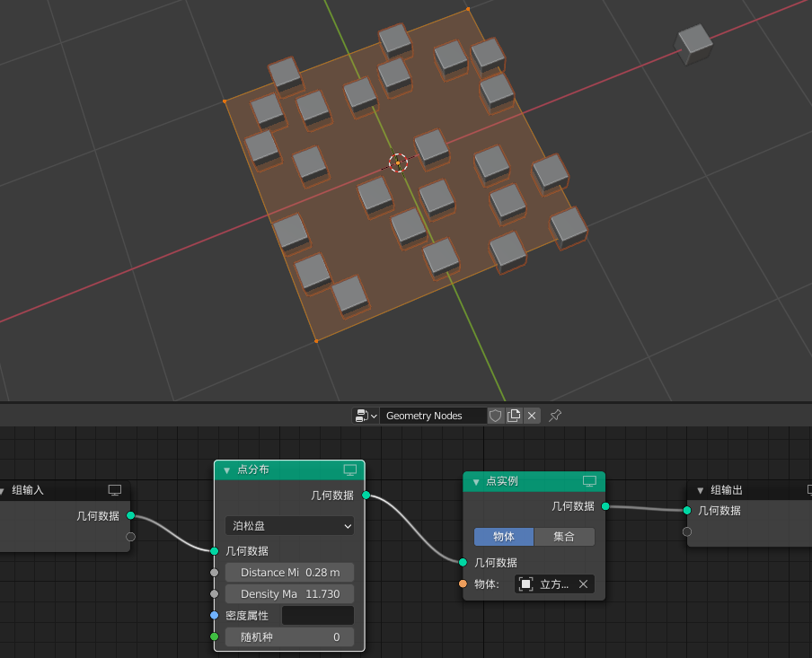
Task: Click the monitor icon on the 点实例 node header
Action: (589, 482)
